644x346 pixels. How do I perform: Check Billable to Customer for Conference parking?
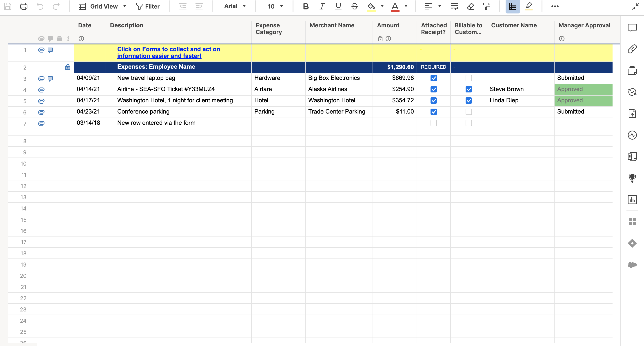[x=469, y=112]
